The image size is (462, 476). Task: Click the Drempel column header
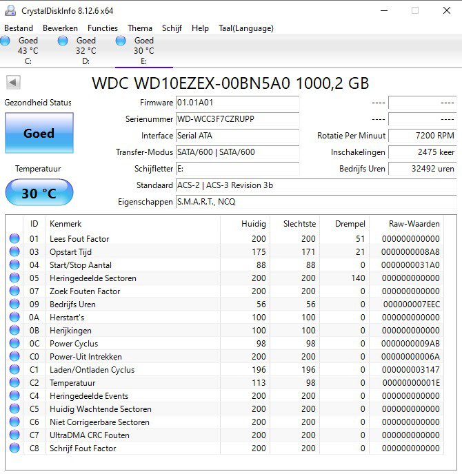[x=344, y=224]
